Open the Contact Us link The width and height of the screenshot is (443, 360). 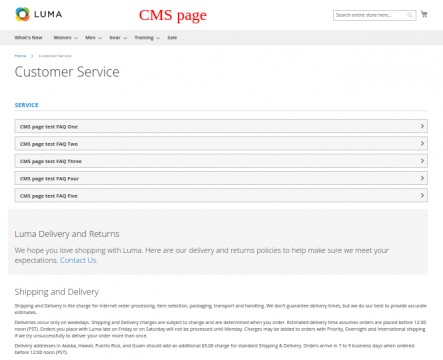[x=79, y=260]
